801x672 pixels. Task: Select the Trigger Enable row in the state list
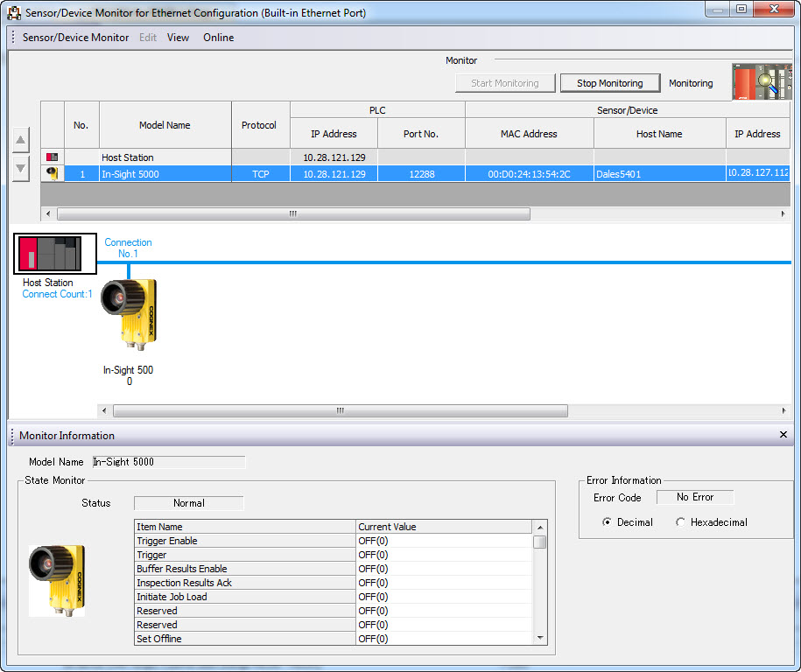point(245,541)
